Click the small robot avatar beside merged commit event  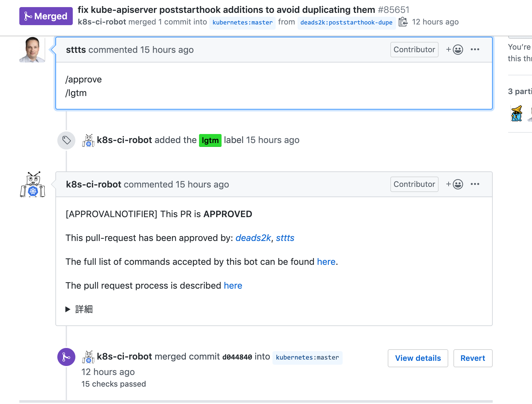[x=88, y=357]
